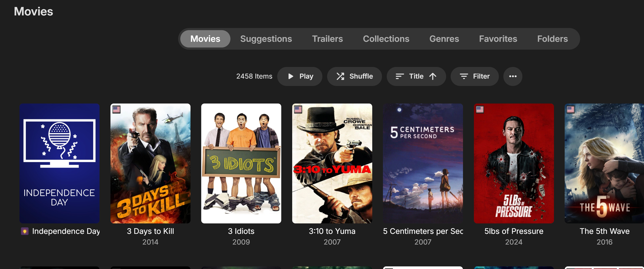644x269 pixels.
Task: Open the 5lbs of Pressure poster
Action: (x=514, y=163)
